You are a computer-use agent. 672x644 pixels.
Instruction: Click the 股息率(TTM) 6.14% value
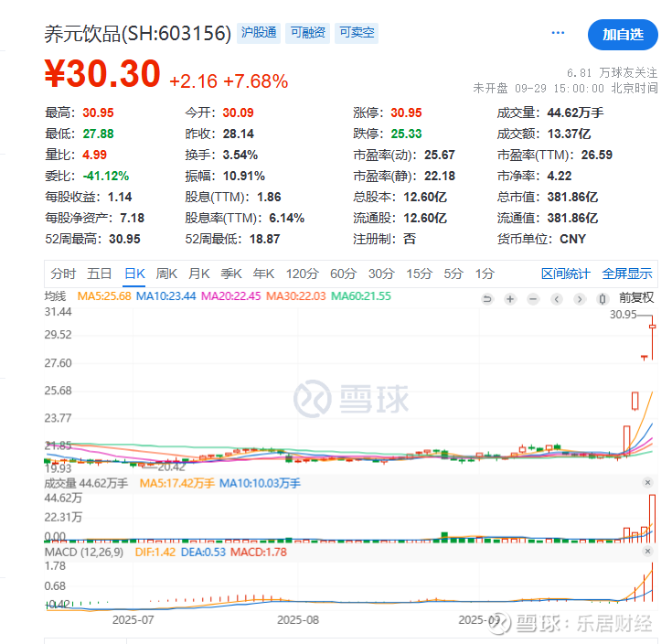pyautogui.click(x=286, y=218)
